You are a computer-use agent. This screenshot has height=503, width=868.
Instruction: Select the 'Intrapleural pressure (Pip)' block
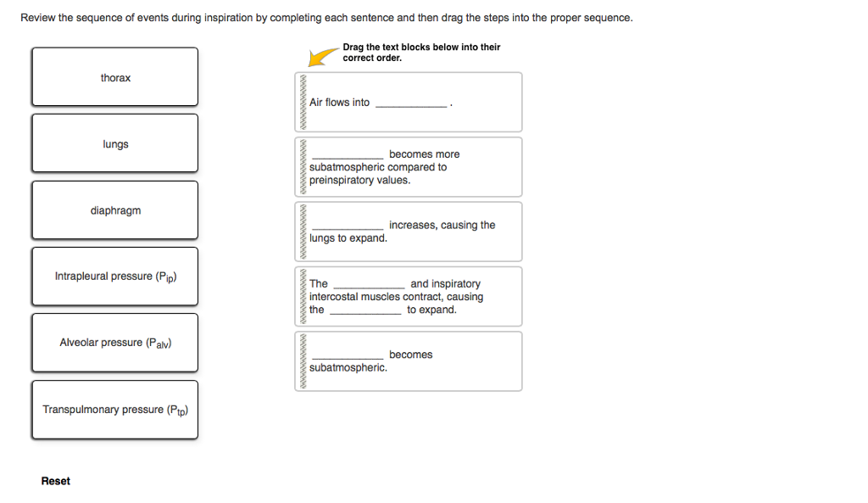click(114, 276)
